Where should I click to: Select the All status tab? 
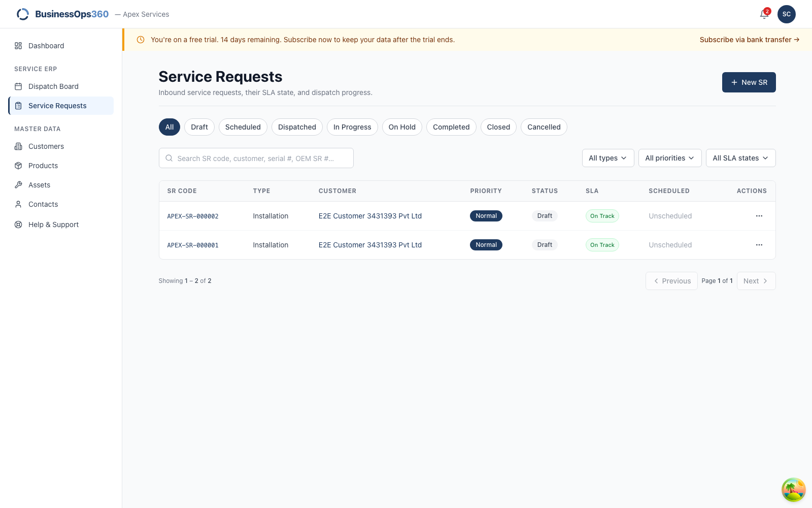[x=170, y=127]
